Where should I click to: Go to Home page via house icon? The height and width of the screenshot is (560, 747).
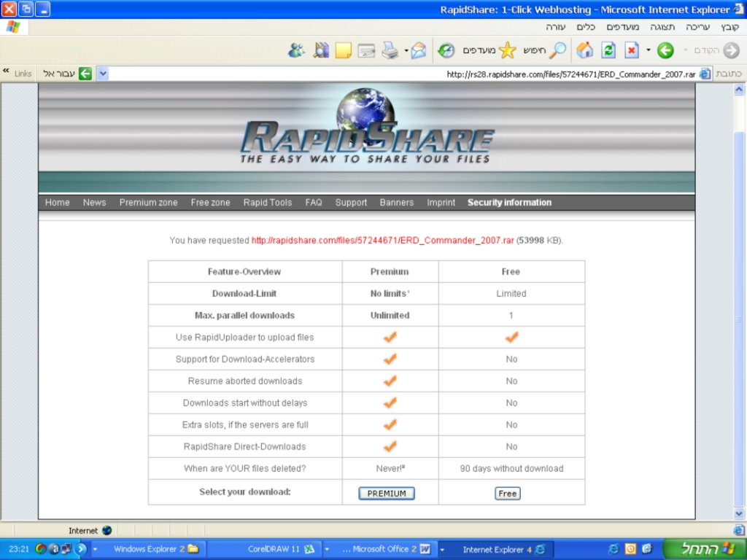click(585, 50)
